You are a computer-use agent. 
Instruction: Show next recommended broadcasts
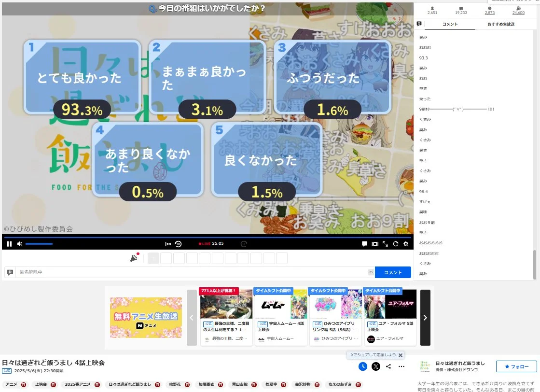pos(425,318)
